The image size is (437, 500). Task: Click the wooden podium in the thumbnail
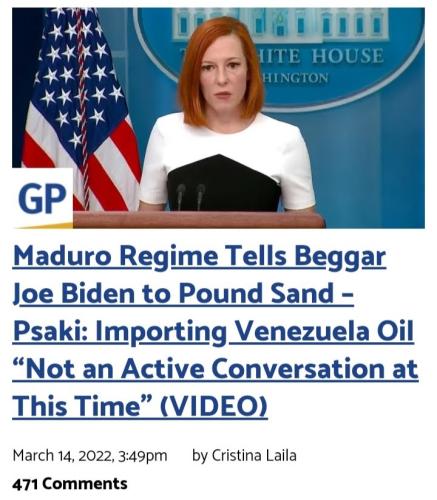tap(199, 220)
